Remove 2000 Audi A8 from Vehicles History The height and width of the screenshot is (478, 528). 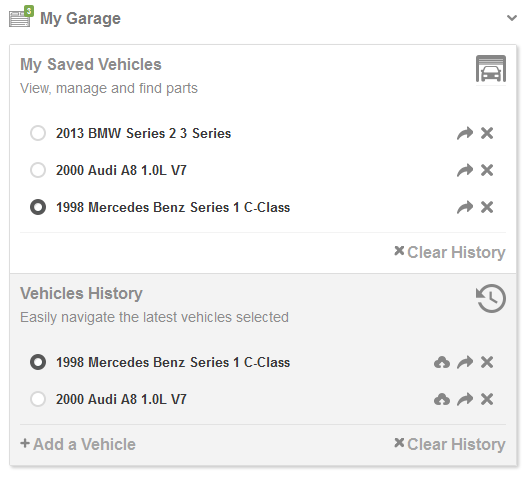coord(487,400)
